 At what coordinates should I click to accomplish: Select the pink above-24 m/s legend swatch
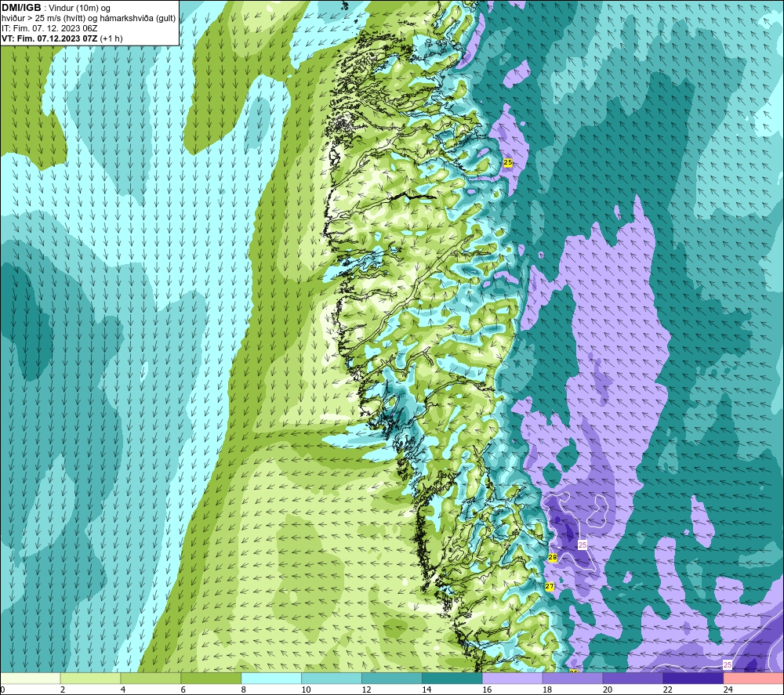tap(753, 678)
